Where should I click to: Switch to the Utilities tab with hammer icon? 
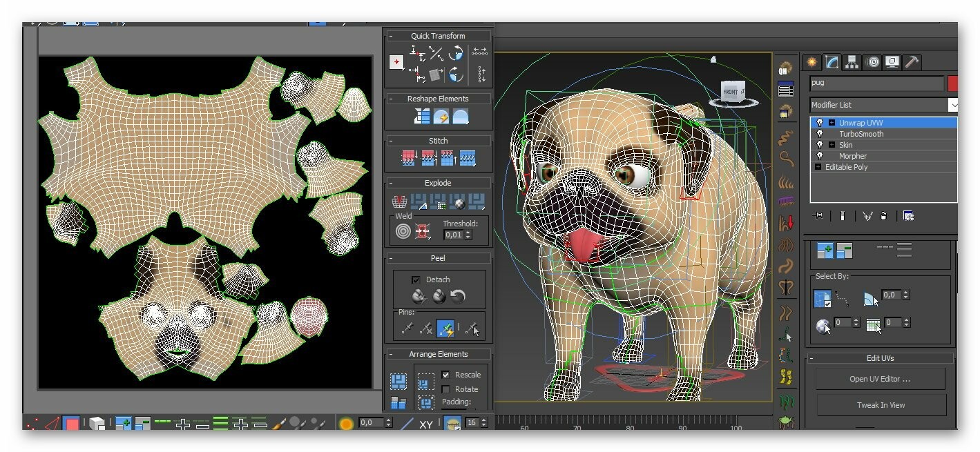pos(912,61)
